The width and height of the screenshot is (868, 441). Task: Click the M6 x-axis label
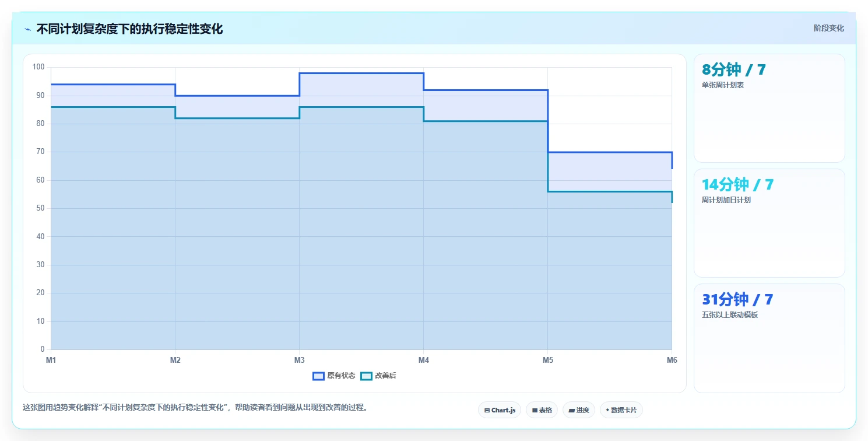672,360
